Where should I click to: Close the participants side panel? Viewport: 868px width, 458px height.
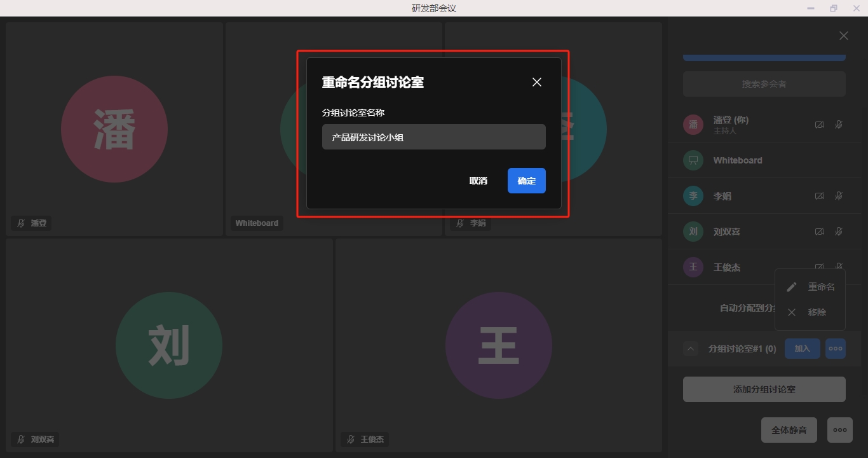tap(843, 36)
